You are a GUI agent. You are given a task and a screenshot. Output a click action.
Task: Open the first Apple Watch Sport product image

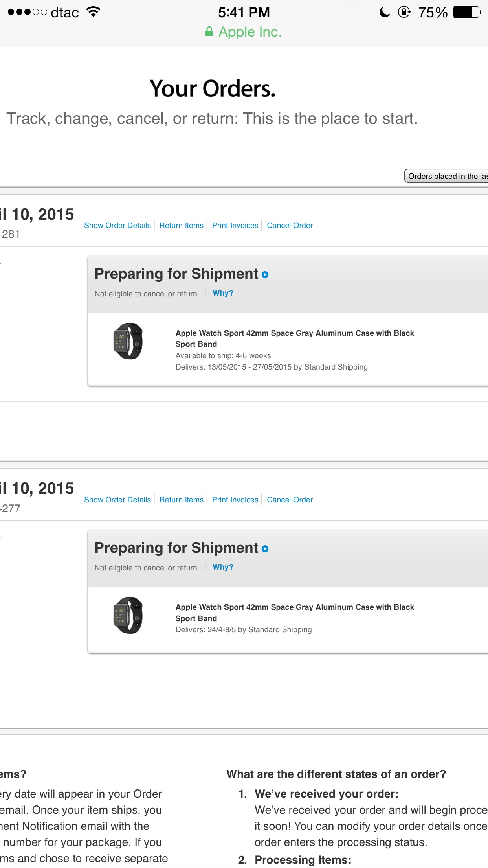click(128, 341)
